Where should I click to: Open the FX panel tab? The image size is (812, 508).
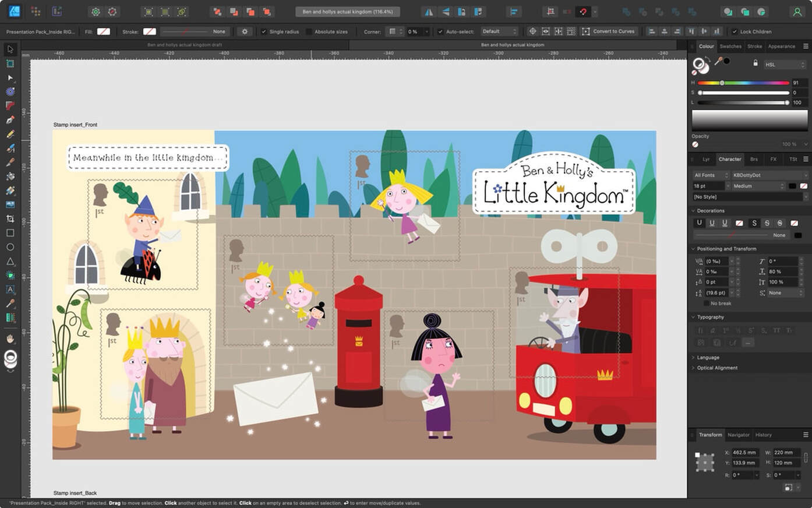[x=774, y=159]
